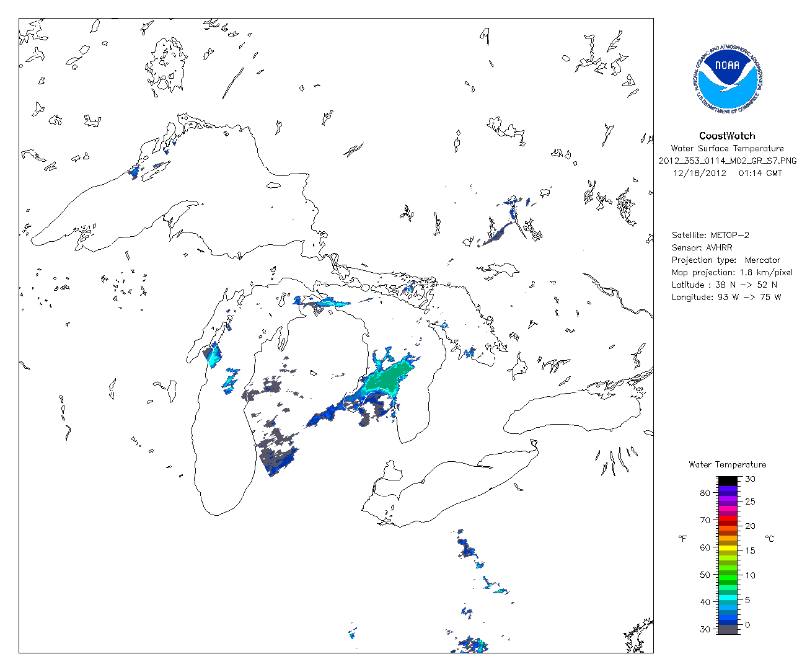Click the 25 Celsius tick label

750,502
